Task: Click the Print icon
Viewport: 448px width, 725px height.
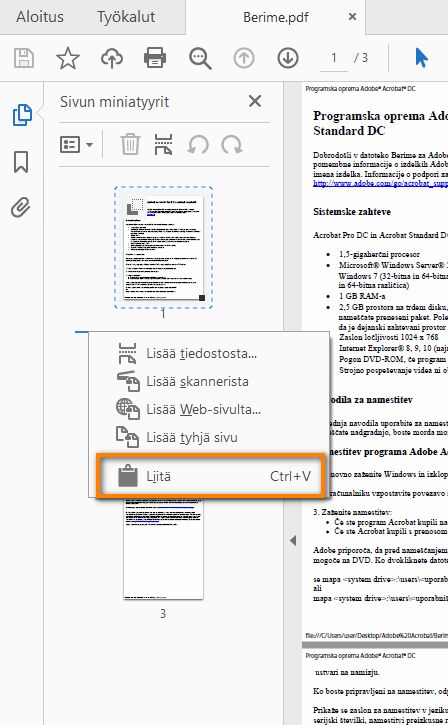Action: click(x=155, y=58)
